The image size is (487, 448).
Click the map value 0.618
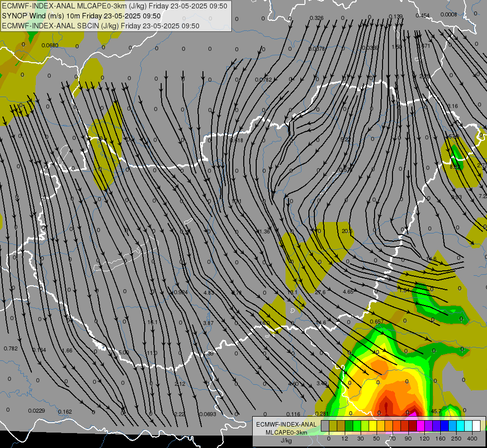[237, 140]
